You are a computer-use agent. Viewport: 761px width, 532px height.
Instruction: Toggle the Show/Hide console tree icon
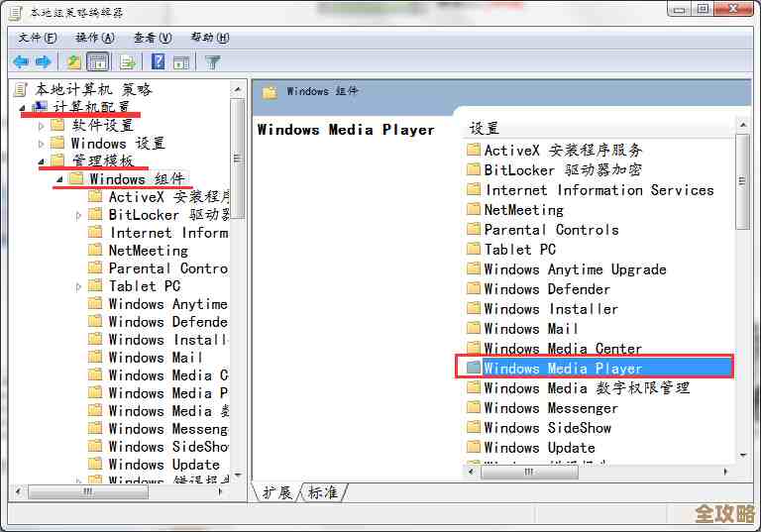tap(98, 62)
